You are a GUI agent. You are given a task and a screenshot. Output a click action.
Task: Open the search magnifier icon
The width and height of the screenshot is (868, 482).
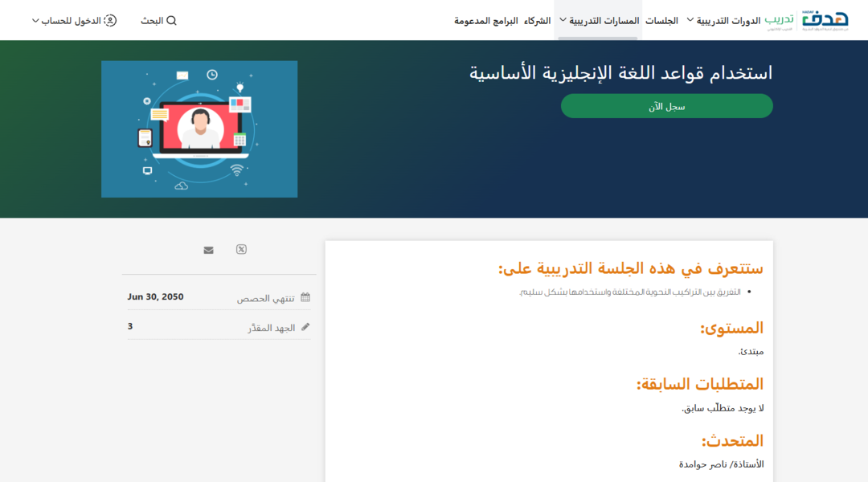(x=172, y=20)
